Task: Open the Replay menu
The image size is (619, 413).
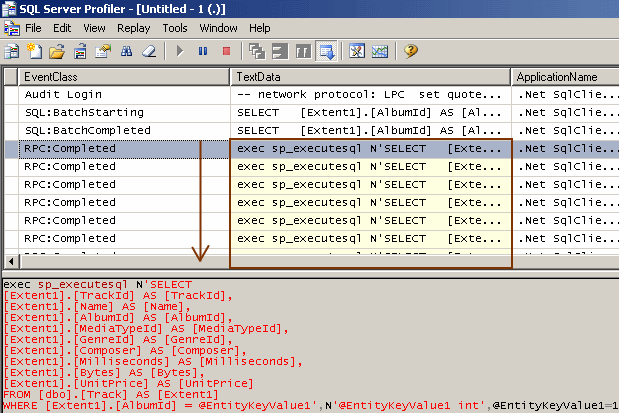Action: (x=133, y=28)
